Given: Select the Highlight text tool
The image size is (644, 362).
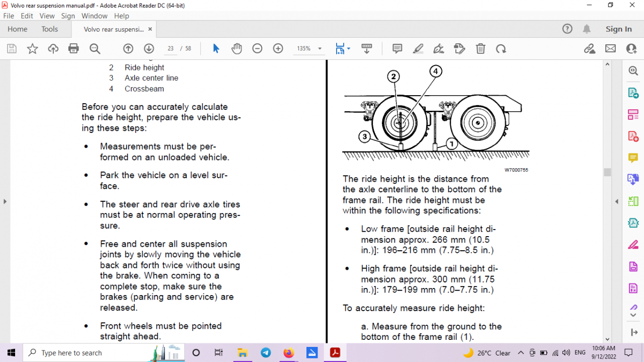Looking at the screenshot, I should coord(418,49).
